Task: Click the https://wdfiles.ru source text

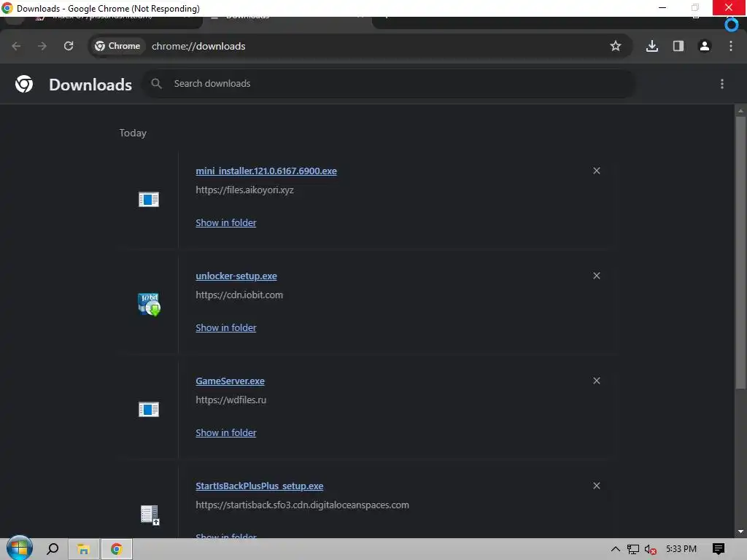Action: (x=231, y=400)
